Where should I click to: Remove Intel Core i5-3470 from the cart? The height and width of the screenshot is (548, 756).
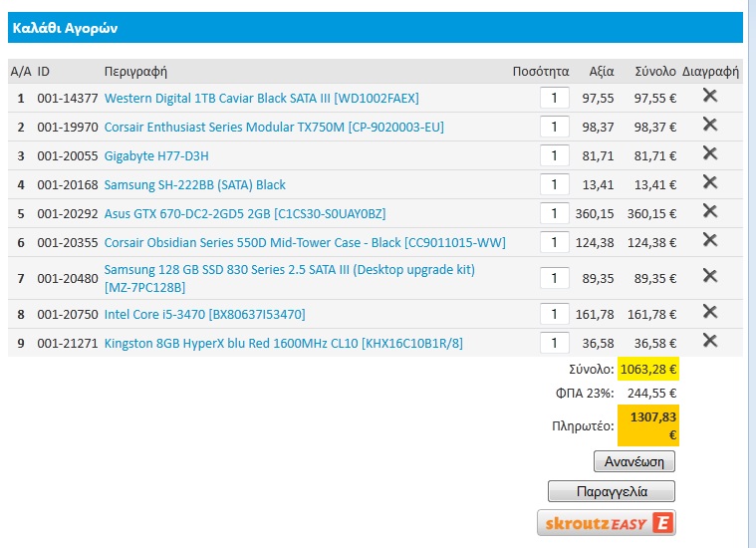(x=710, y=312)
